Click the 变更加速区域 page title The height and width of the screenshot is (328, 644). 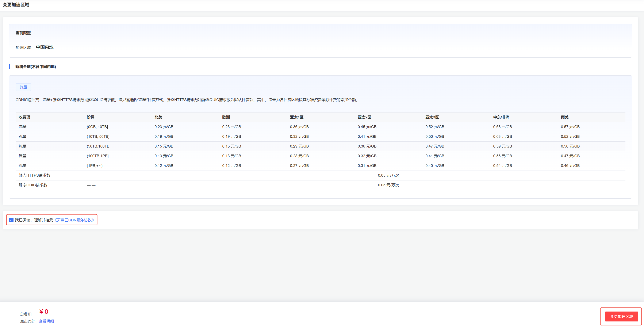pos(16,5)
